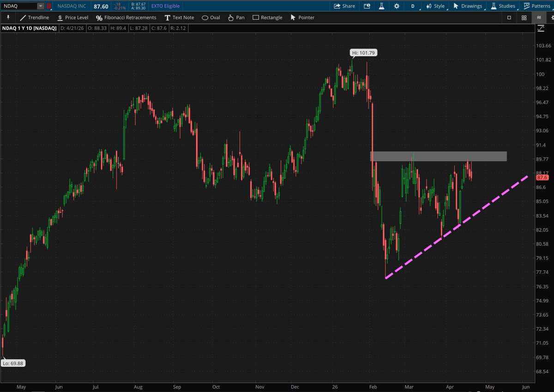Open the Studies dropdown menu
The width and height of the screenshot is (554, 392).
point(503,6)
